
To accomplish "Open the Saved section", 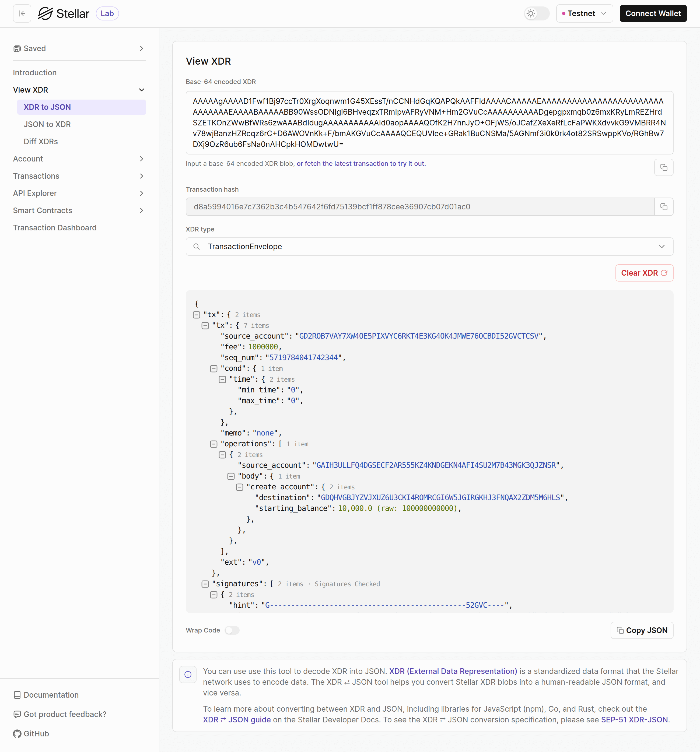I will pyautogui.click(x=34, y=48).
